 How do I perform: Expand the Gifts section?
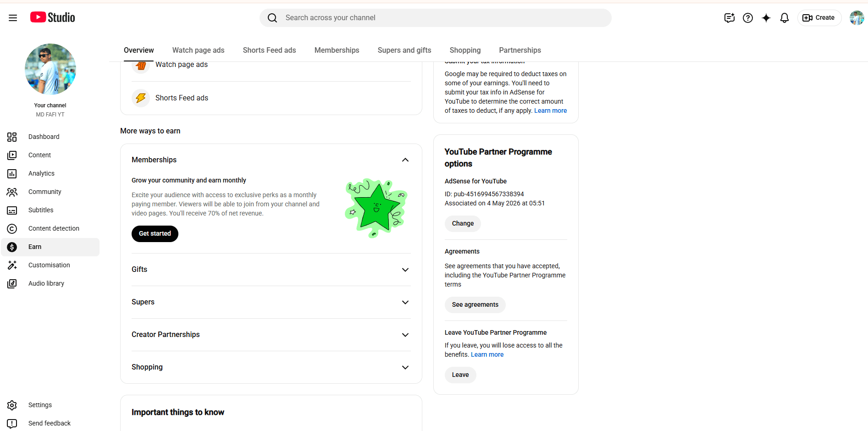pos(405,270)
